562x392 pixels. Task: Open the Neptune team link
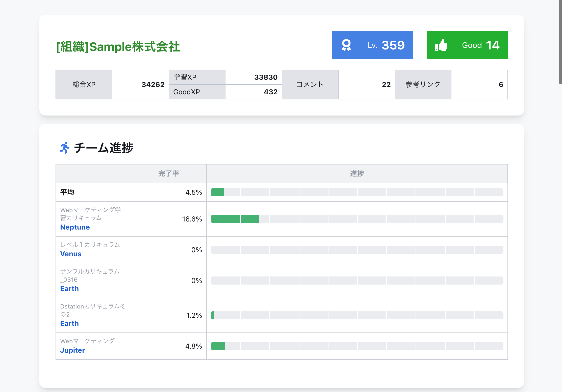coord(75,227)
